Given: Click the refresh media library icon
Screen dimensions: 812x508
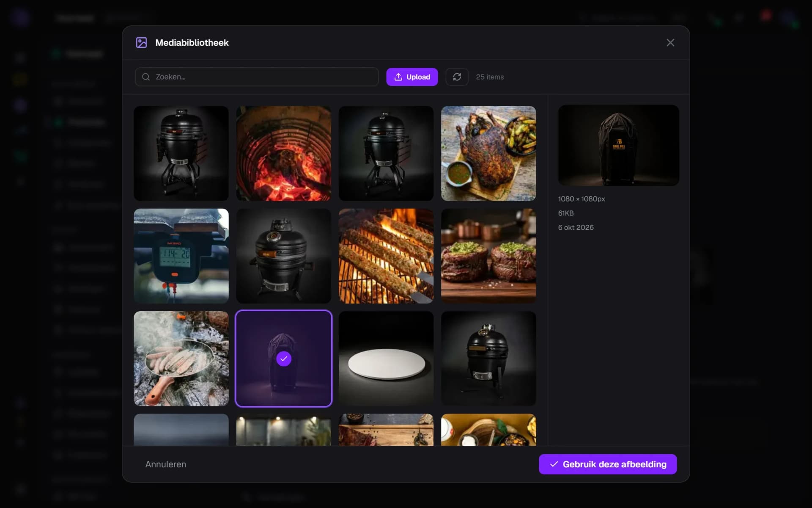Looking at the screenshot, I should pyautogui.click(x=457, y=77).
